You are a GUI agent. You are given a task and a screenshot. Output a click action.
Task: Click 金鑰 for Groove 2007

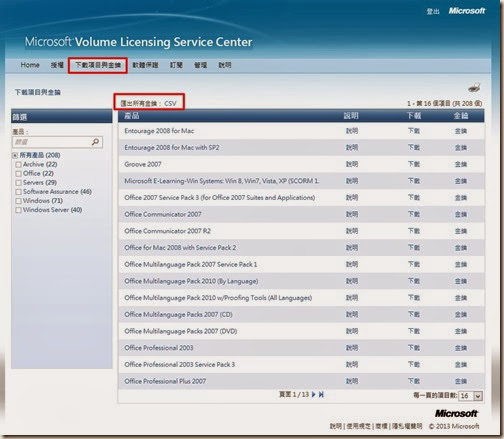[461, 164]
